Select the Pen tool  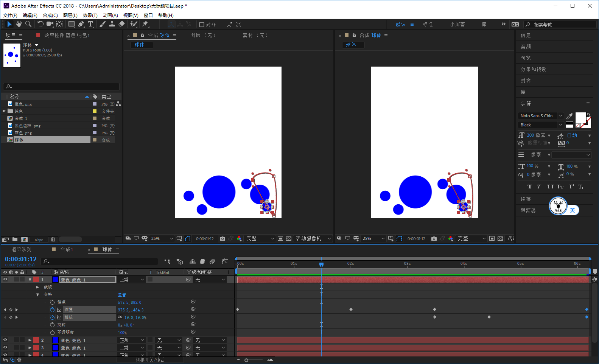pos(81,24)
